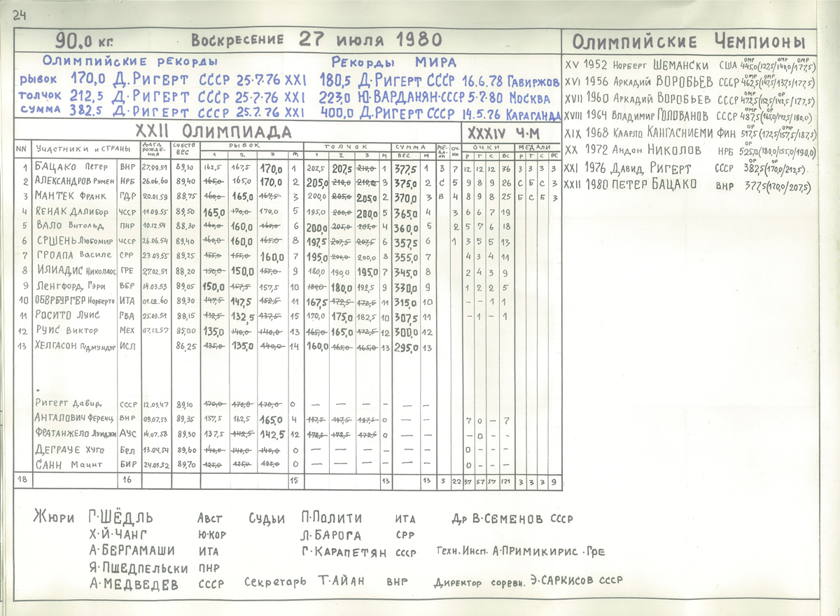The image size is (840, 616).
Task: Select athlete САНН in the last row
Action: tap(69, 464)
